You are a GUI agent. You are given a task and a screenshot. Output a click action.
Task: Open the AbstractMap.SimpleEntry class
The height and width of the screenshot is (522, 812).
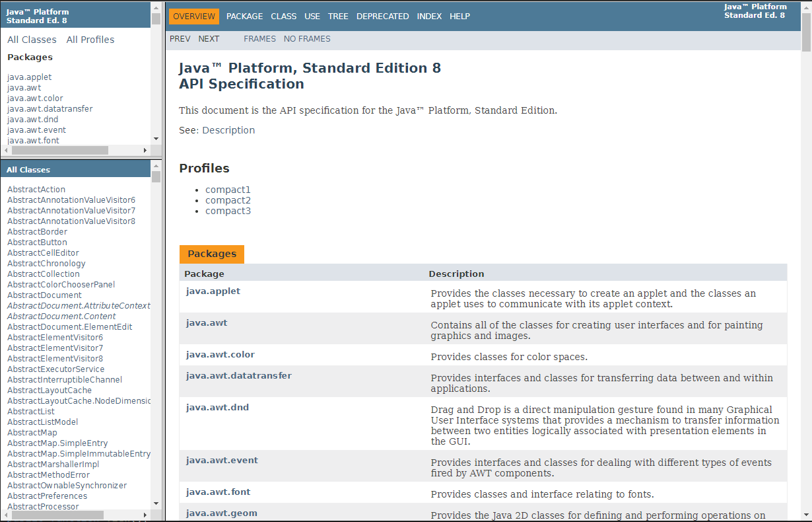pos(57,443)
